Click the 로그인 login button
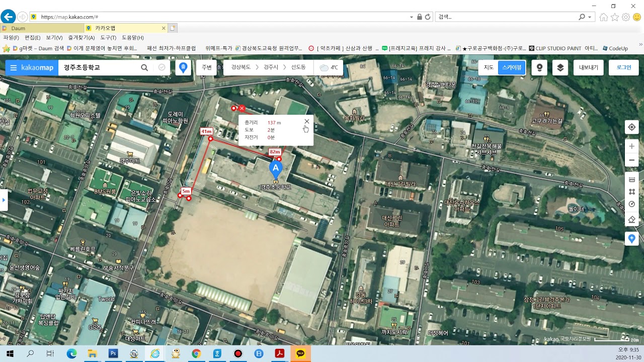 click(x=624, y=67)
